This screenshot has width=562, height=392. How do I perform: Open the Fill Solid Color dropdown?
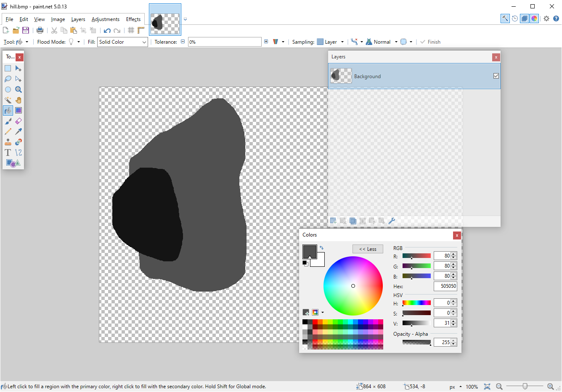coord(122,42)
